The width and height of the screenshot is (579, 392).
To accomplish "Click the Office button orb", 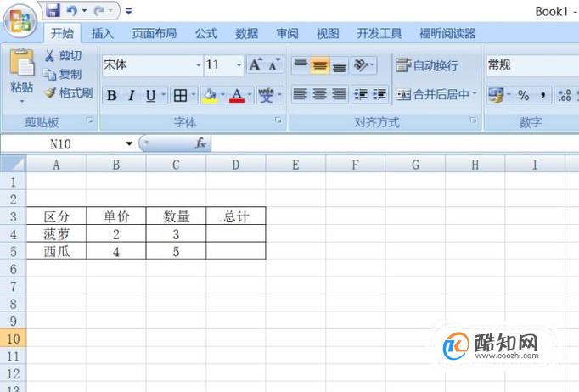I will pyautogui.click(x=20, y=20).
